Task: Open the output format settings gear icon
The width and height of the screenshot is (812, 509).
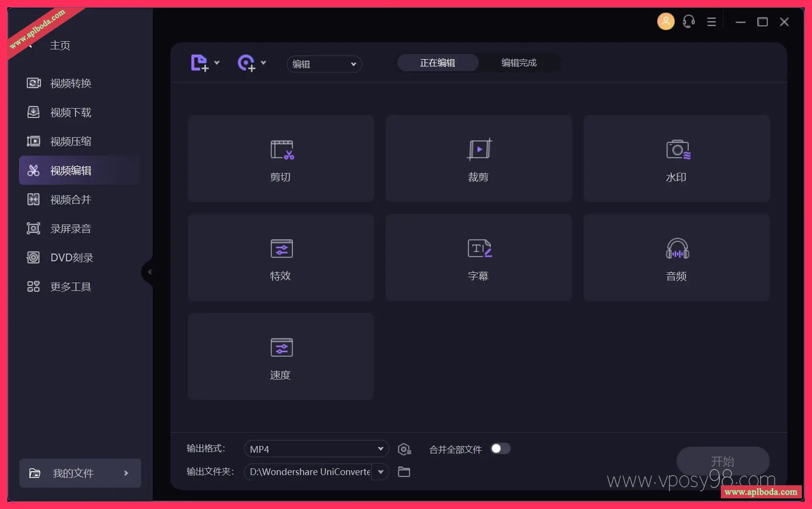Action: click(x=404, y=449)
